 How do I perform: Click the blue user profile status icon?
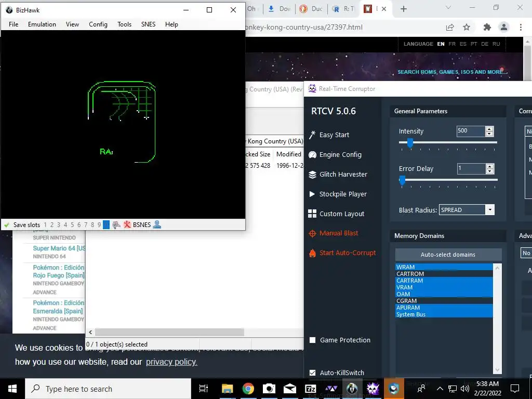157,224
